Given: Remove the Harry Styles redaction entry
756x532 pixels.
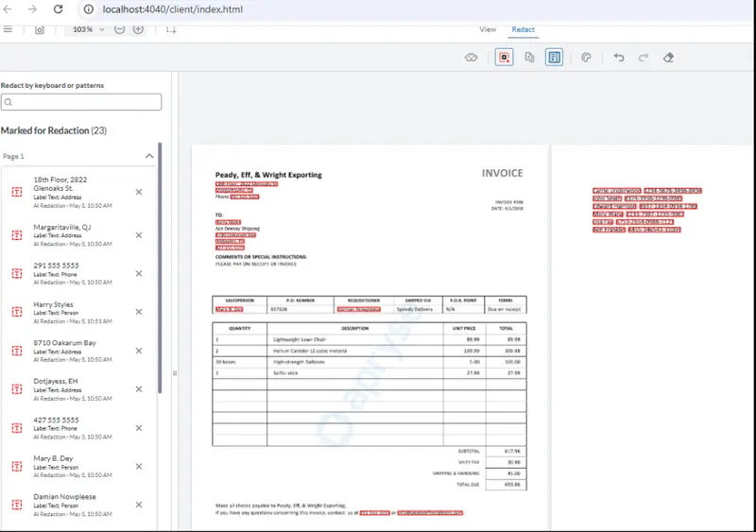Looking at the screenshot, I should (139, 312).
